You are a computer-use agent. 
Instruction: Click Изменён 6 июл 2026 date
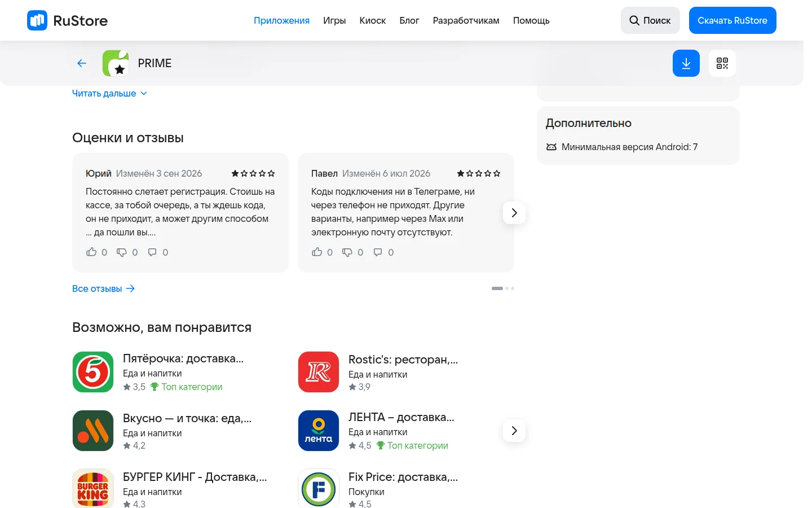[x=386, y=173]
